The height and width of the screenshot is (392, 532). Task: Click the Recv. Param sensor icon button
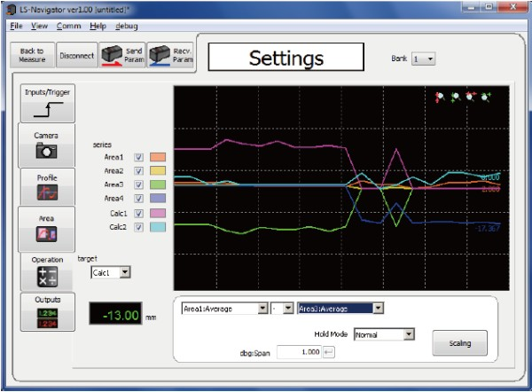click(170, 55)
